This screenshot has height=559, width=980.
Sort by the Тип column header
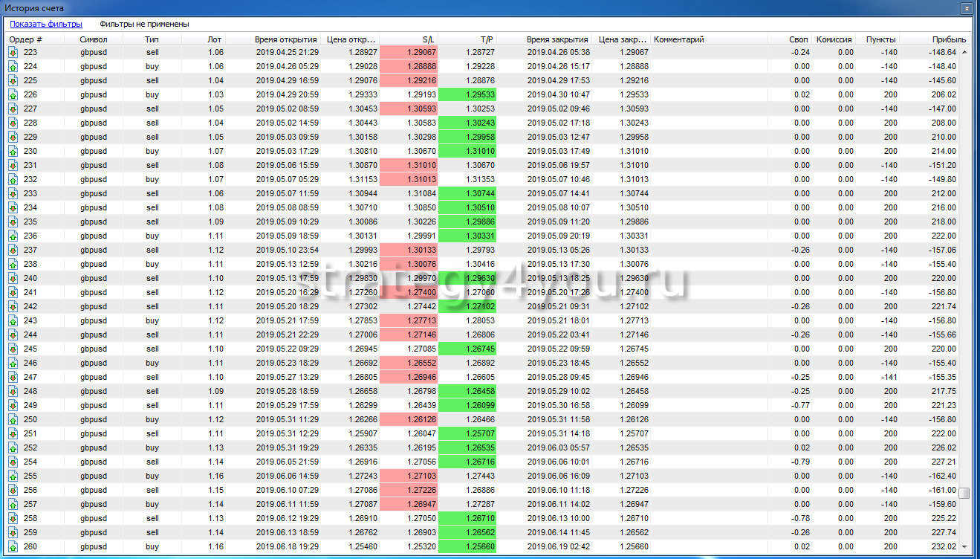point(152,39)
